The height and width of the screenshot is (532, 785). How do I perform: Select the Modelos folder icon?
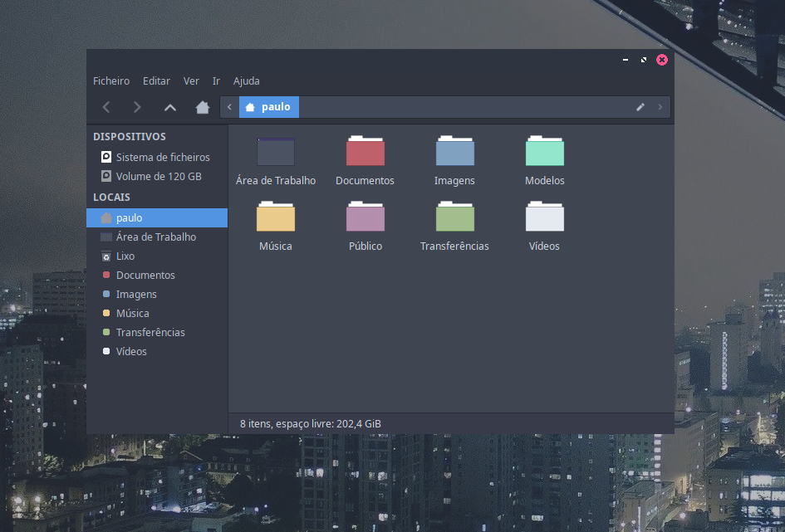(x=544, y=152)
